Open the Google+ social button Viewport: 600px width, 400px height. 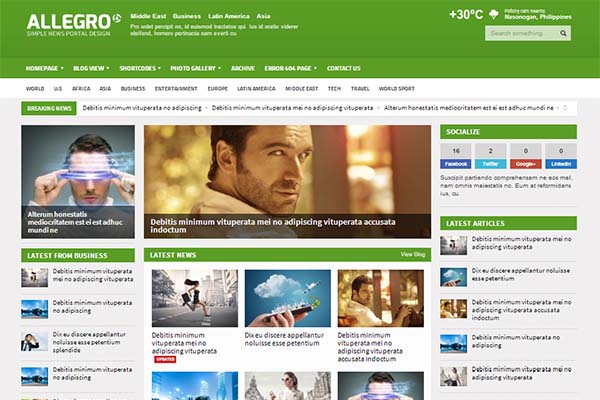click(x=525, y=164)
